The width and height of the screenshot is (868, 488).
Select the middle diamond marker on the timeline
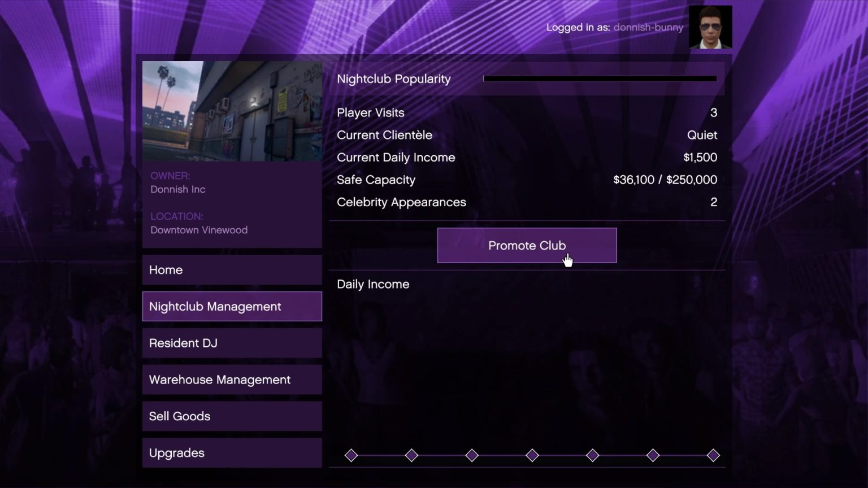click(532, 454)
